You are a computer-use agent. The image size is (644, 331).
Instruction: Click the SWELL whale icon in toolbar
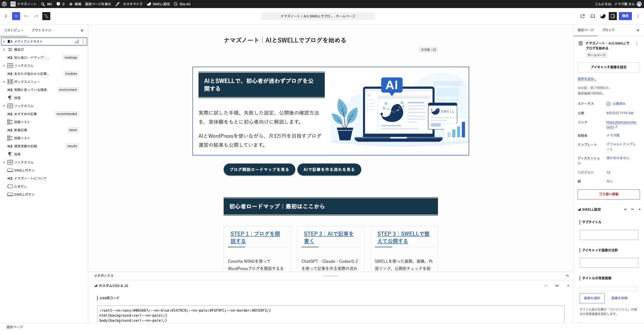coord(603,16)
